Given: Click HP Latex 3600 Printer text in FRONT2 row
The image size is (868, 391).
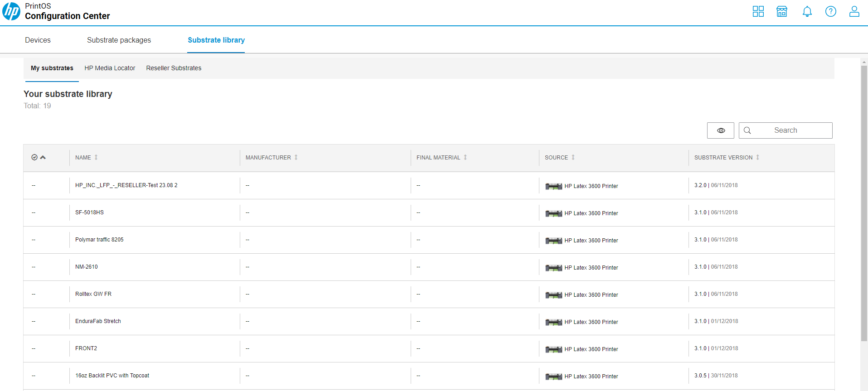Looking at the screenshot, I should click(x=591, y=349).
